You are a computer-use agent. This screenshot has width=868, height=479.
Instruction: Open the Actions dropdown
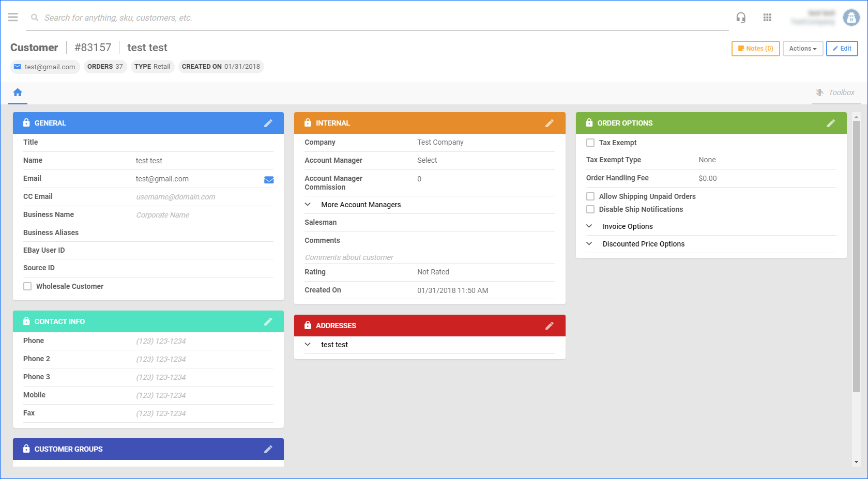pos(802,49)
